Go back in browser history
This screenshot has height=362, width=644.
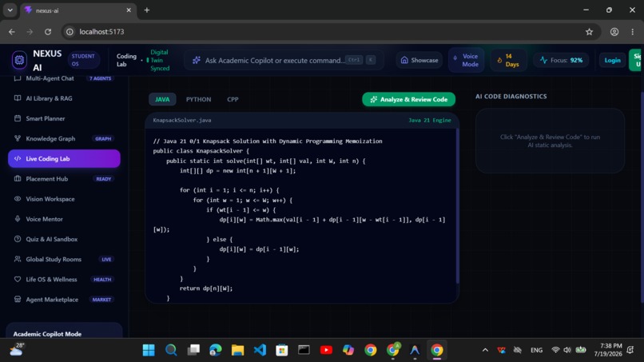point(12,32)
